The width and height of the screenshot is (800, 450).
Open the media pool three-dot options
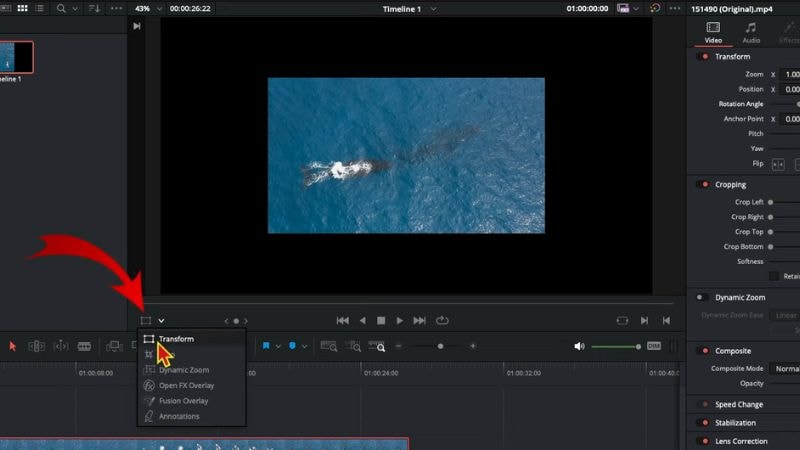tap(116, 8)
